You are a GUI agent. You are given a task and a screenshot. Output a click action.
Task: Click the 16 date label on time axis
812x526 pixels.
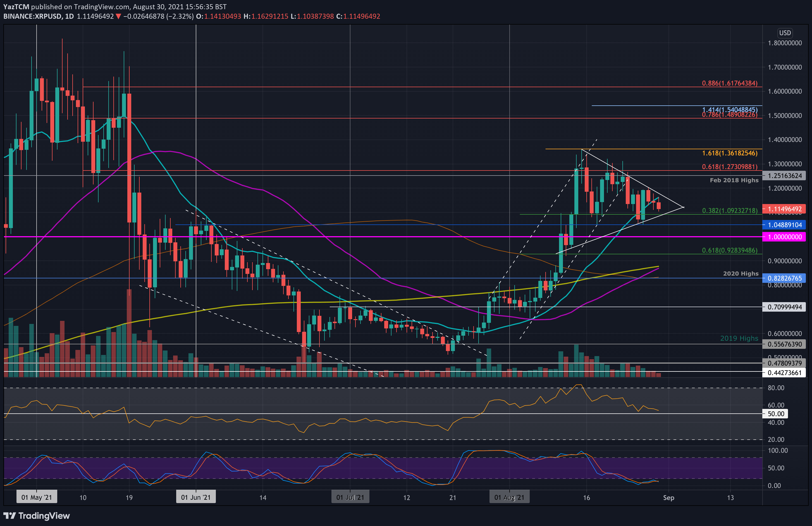[x=586, y=498]
